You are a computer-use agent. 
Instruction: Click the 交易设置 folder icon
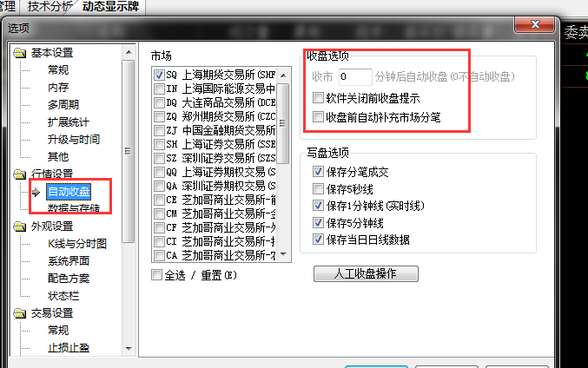coord(19,313)
